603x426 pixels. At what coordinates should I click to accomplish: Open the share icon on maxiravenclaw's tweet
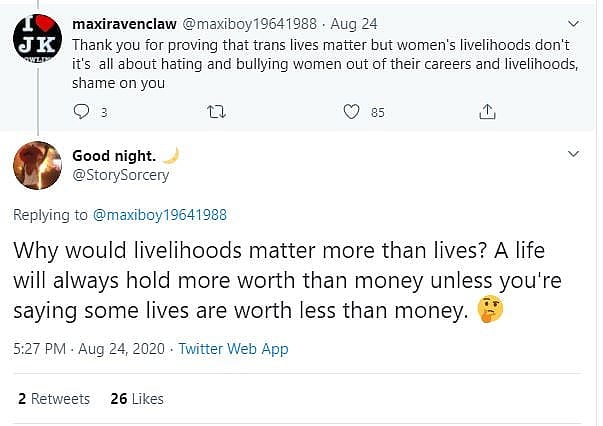(x=488, y=112)
